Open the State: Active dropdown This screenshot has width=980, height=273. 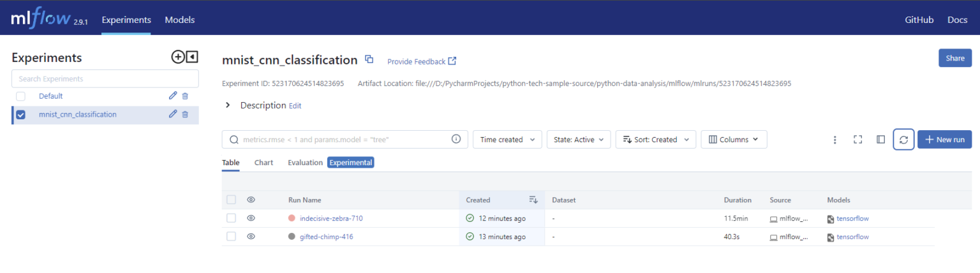point(578,140)
